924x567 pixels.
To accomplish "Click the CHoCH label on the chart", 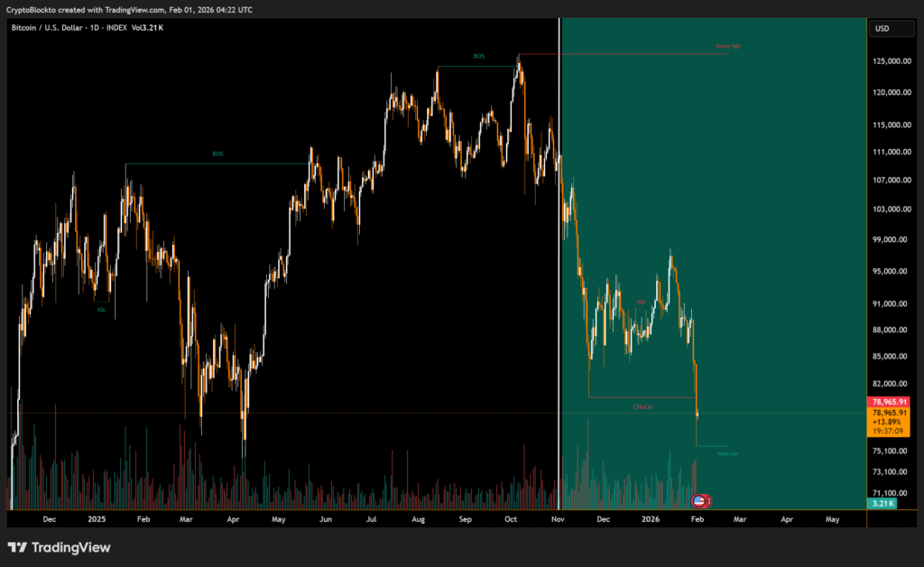I will coord(642,407).
